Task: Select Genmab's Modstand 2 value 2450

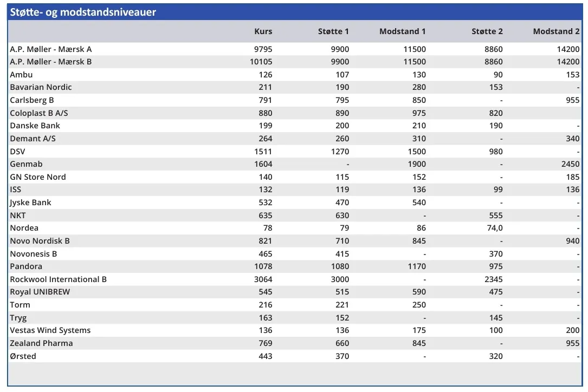Action: click(x=569, y=164)
